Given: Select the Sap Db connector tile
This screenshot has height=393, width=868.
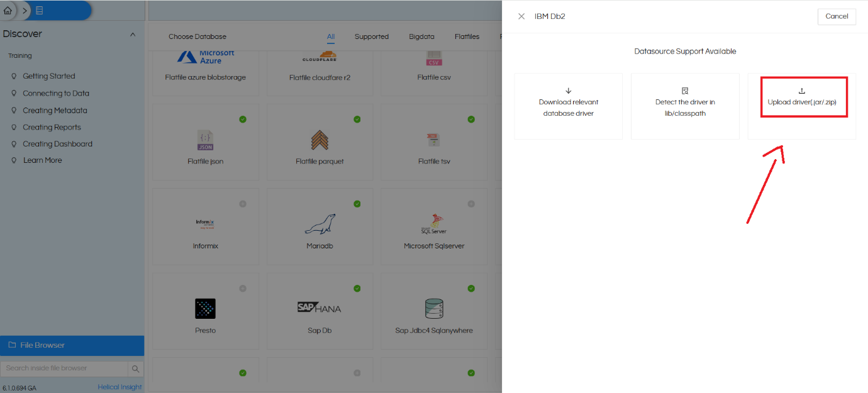Looking at the screenshot, I should 320,311.
